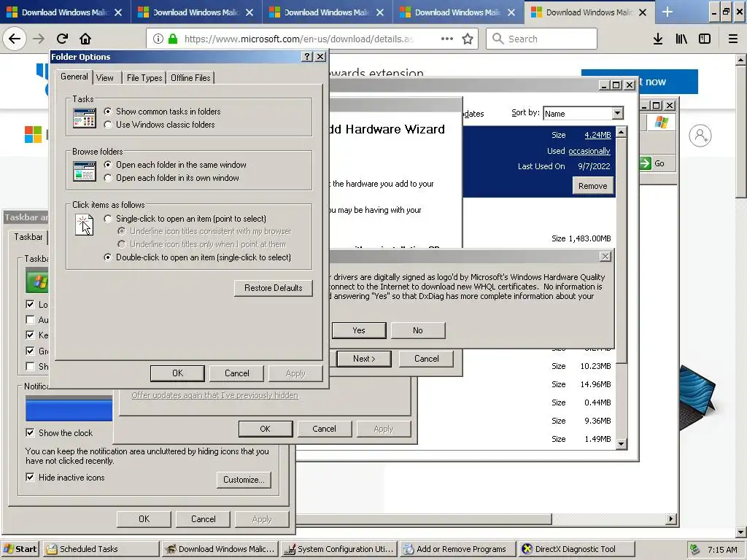Screen dimensions: 747x560
Task: Click the Folder Options help question mark
Action: tap(307, 57)
